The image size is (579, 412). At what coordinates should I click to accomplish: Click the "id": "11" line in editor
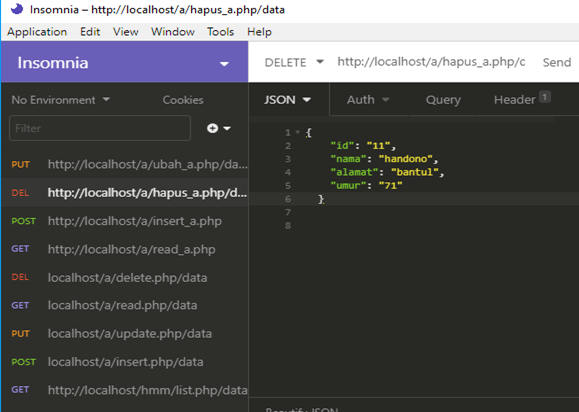pos(363,146)
